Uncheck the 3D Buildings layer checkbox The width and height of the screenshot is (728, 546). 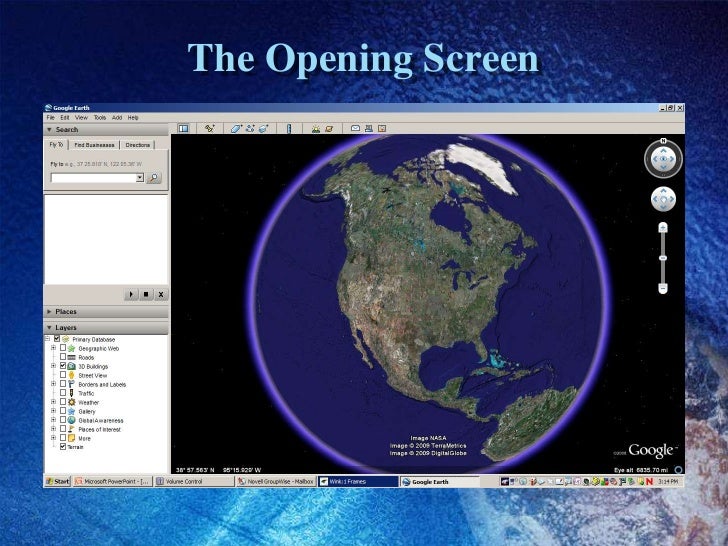(x=63, y=366)
